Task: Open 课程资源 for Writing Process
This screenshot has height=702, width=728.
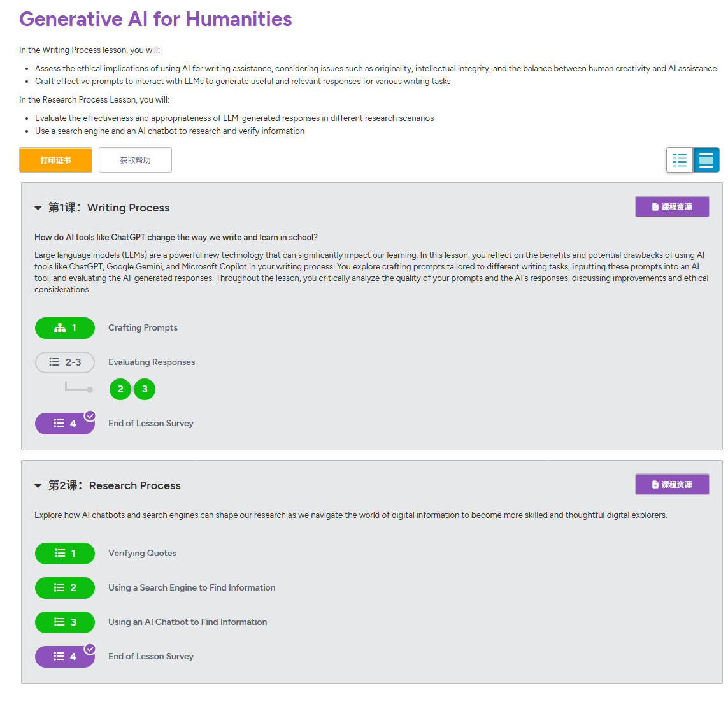Action: point(672,206)
